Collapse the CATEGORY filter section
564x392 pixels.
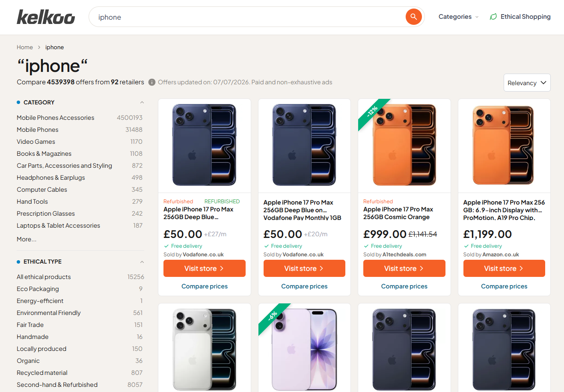tap(142, 102)
